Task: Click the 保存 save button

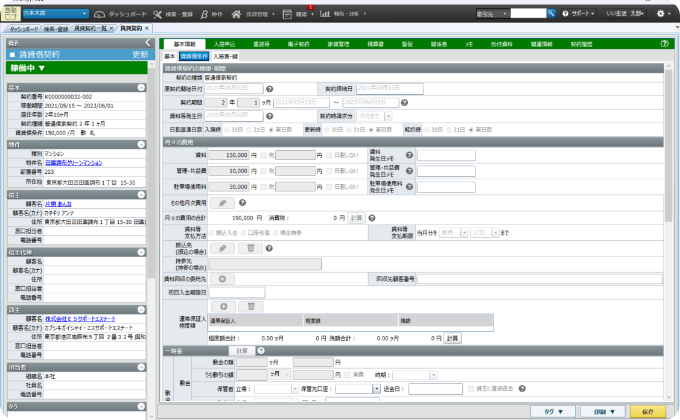Action: [647, 411]
